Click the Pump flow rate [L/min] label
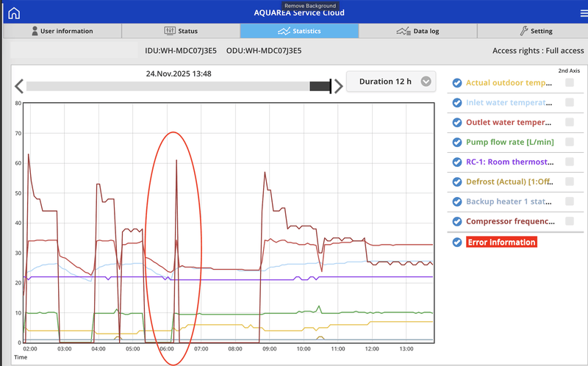Viewport: 588px width, 366px height. [x=509, y=142]
